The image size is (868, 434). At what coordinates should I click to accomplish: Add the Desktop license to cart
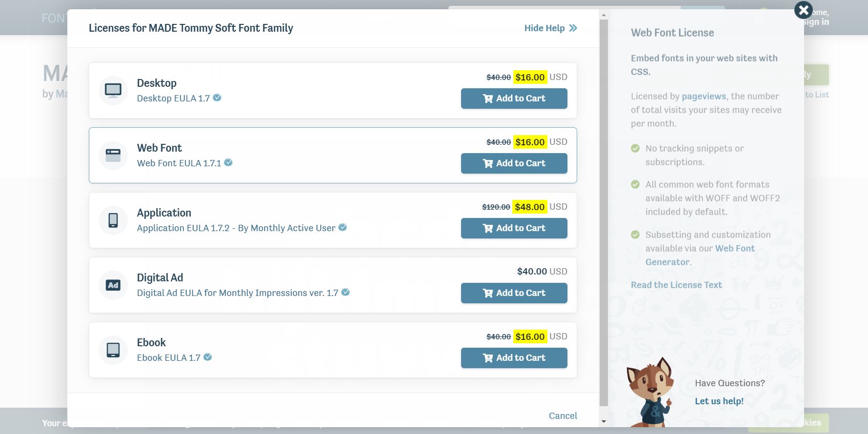[x=514, y=99]
